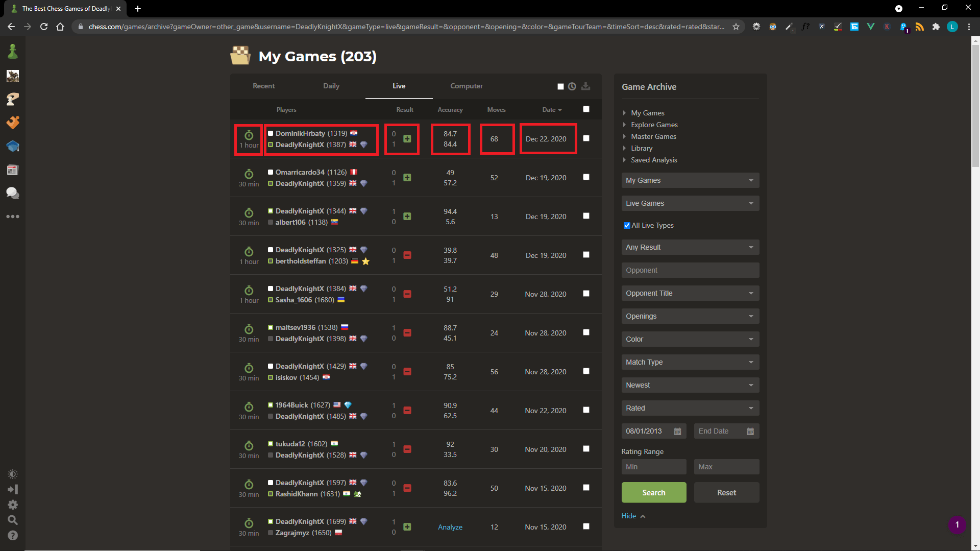The width and height of the screenshot is (980, 551).
Task: Open the Connect chat bubble icon
Action: pos(13,193)
